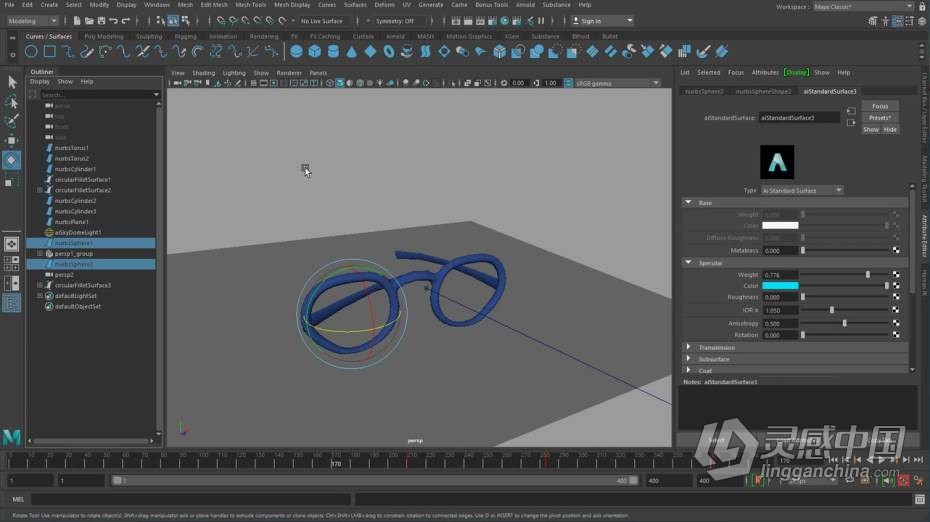Viewport: 930px width, 522px height.
Task: Select the NURBS square shelf icon
Action: tap(50, 52)
